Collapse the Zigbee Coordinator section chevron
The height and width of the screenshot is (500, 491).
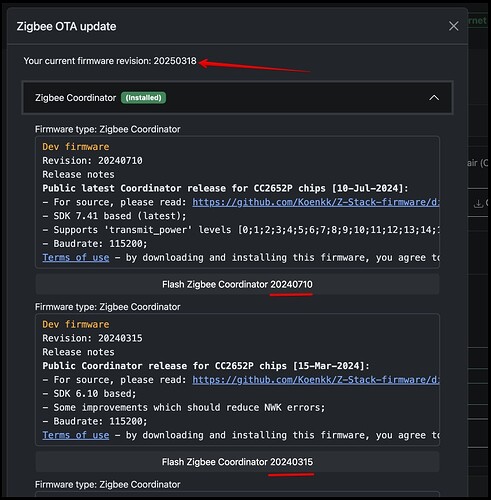pos(434,98)
